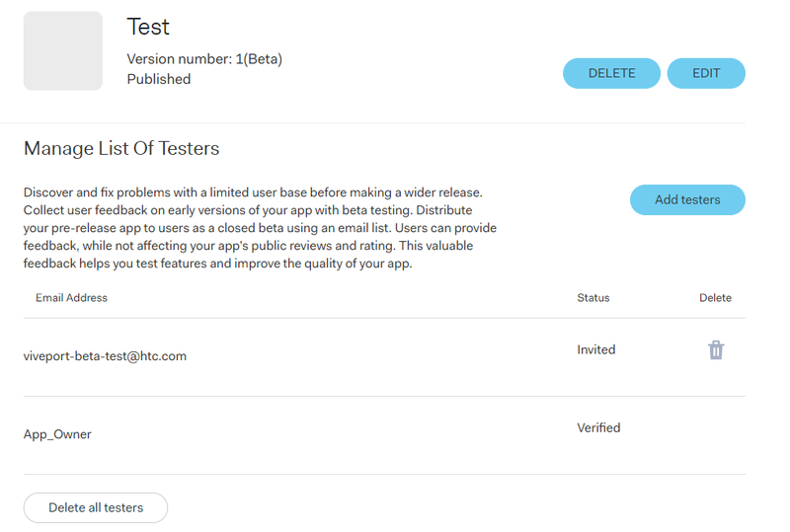Image resolution: width=790 pixels, height=532 pixels.
Task: Select the App_Owner tester row
Action: [x=384, y=434]
